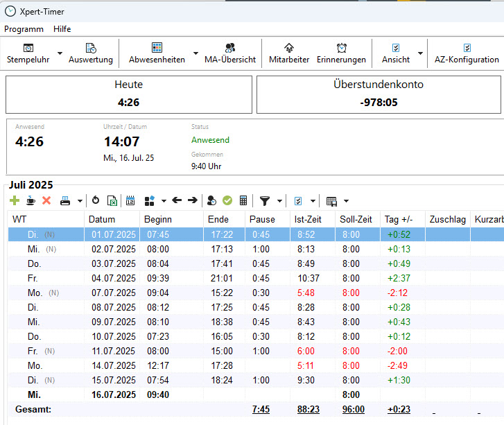Expand the Stempeluhr dropdown arrow
Viewport: 504px width, 425px height.
[60, 53]
